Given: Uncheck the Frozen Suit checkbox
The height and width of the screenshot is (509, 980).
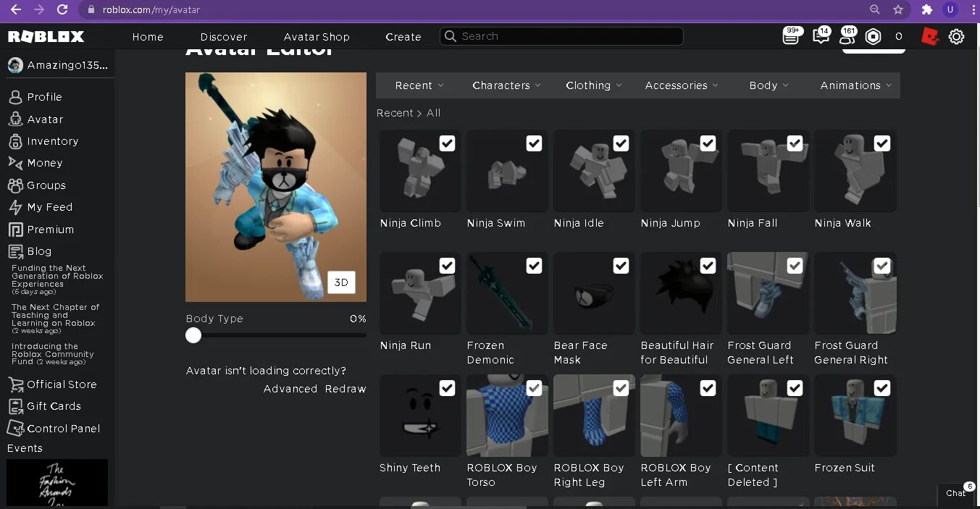Looking at the screenshot, I should tap(882, 388).
